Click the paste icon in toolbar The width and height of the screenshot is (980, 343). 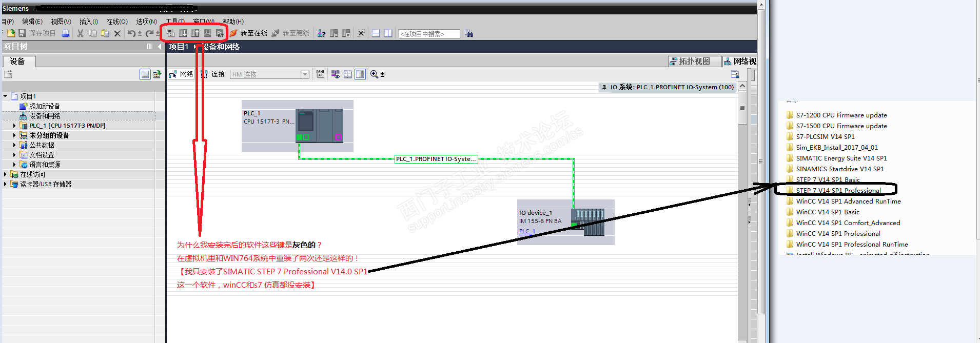click(105, 33)
